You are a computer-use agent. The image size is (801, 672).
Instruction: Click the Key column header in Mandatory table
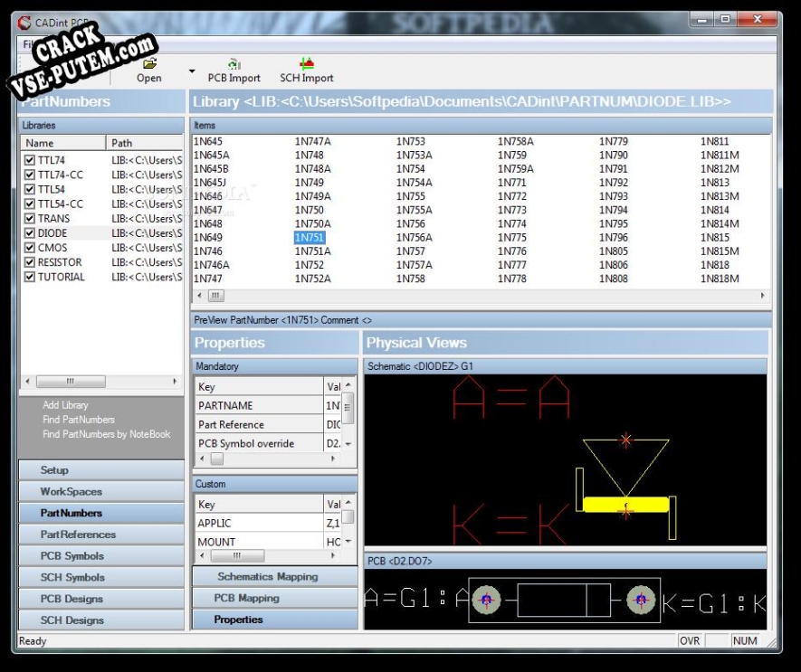coord(259,386)
